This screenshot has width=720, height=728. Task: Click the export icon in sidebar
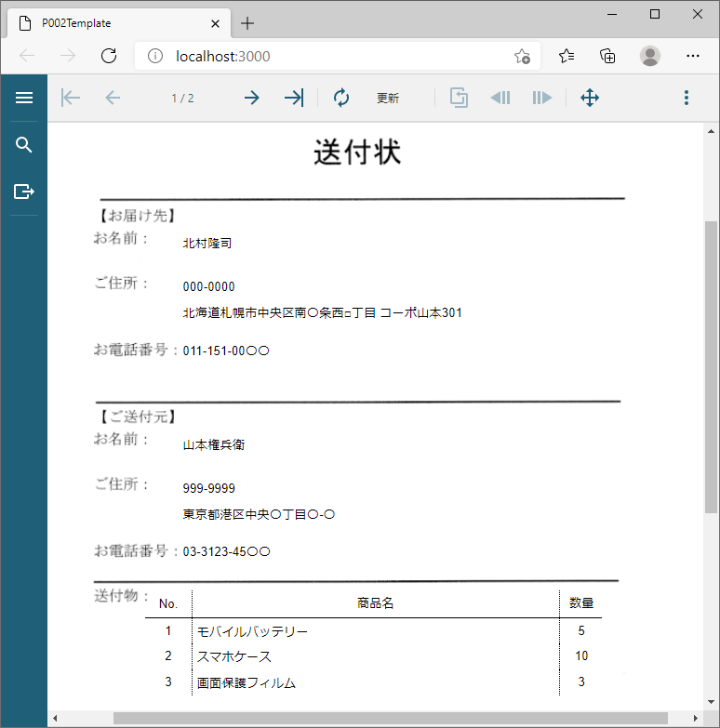[x=23, y=192]
